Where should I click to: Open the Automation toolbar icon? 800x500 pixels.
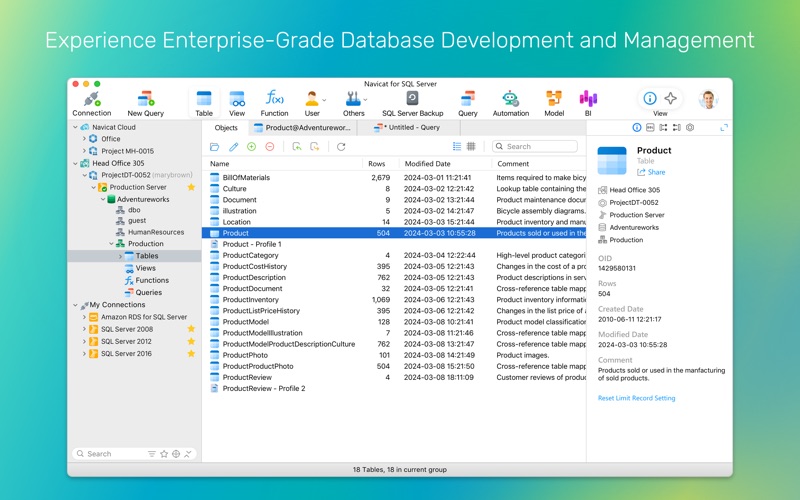coord(511,104)
